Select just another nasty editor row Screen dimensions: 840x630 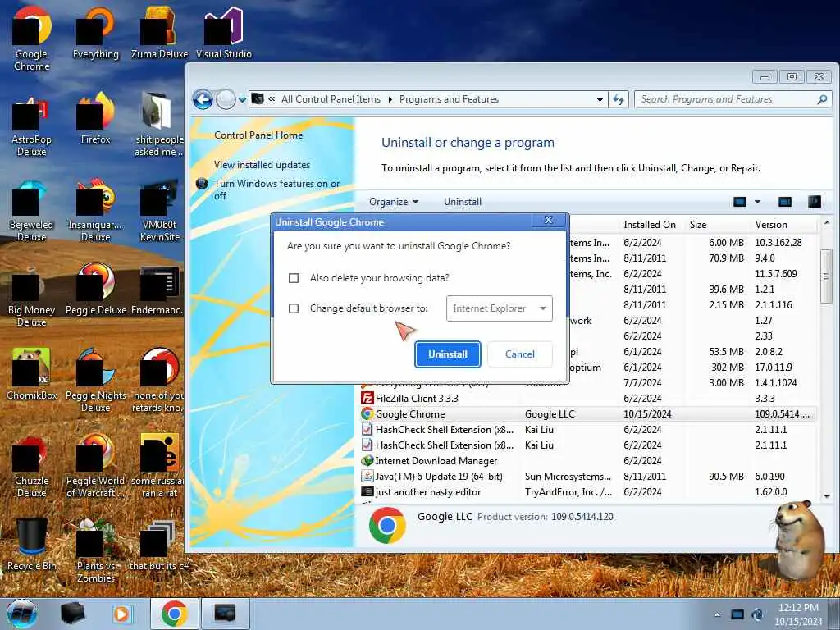(x=588, y=492)
